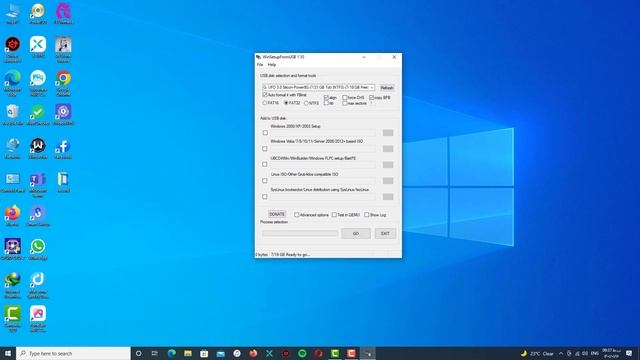The width and height of the screenshot is (640, 360).
Task: Open the WhatsApp desktop shortcut
Action: (x=38, y=249)
